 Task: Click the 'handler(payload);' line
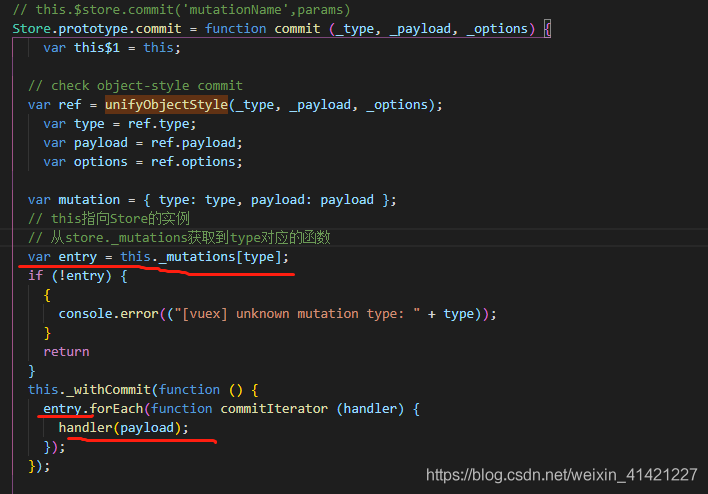click(123, 428)
